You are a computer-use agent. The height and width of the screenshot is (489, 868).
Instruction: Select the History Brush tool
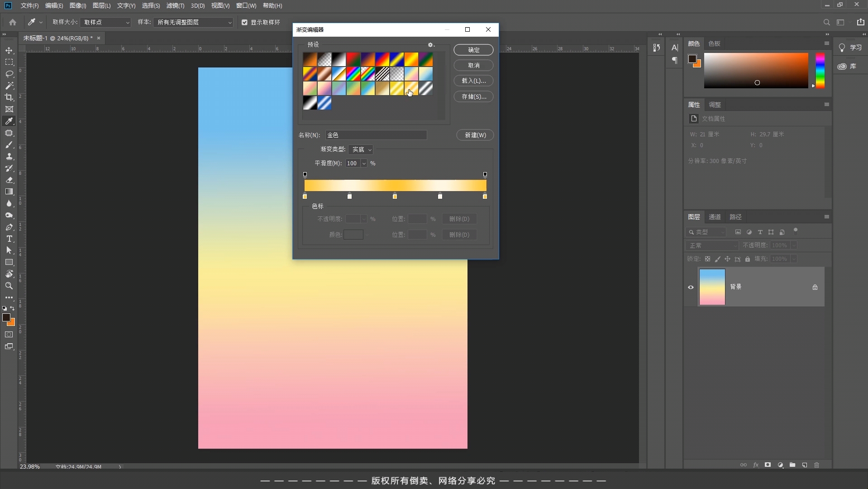pos(9,168)
